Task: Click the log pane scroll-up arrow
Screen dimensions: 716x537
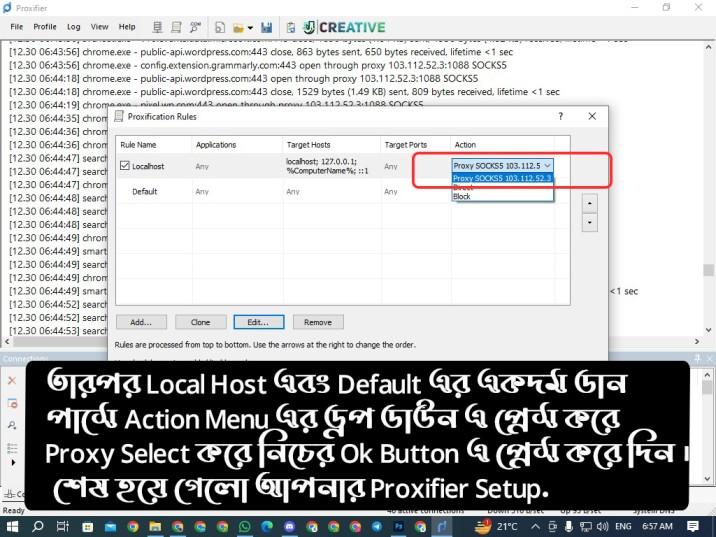Action: 708,47
